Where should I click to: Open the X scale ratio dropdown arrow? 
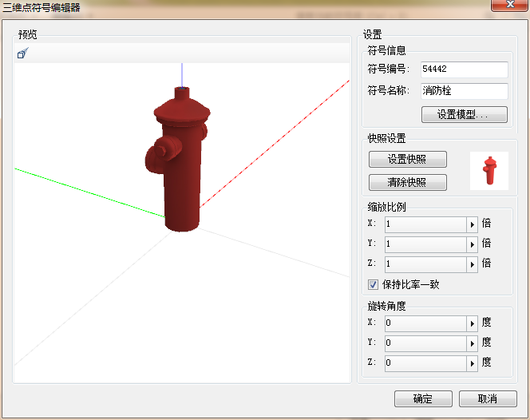tap(473, 224)
